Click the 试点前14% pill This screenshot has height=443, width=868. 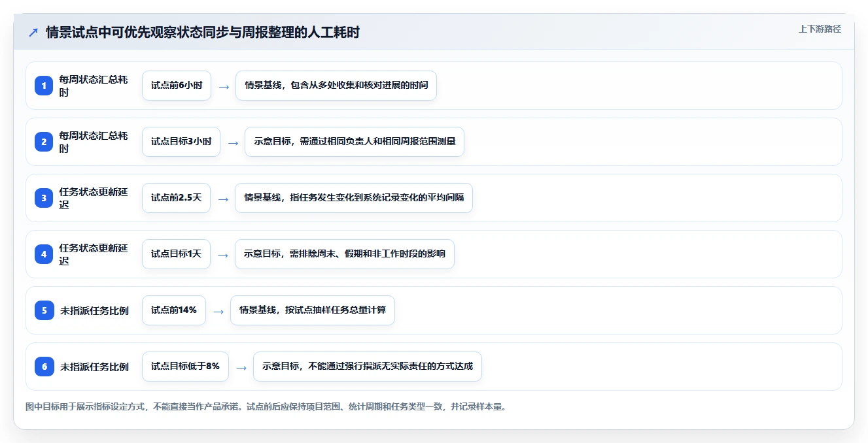click(x=174, y=310)
